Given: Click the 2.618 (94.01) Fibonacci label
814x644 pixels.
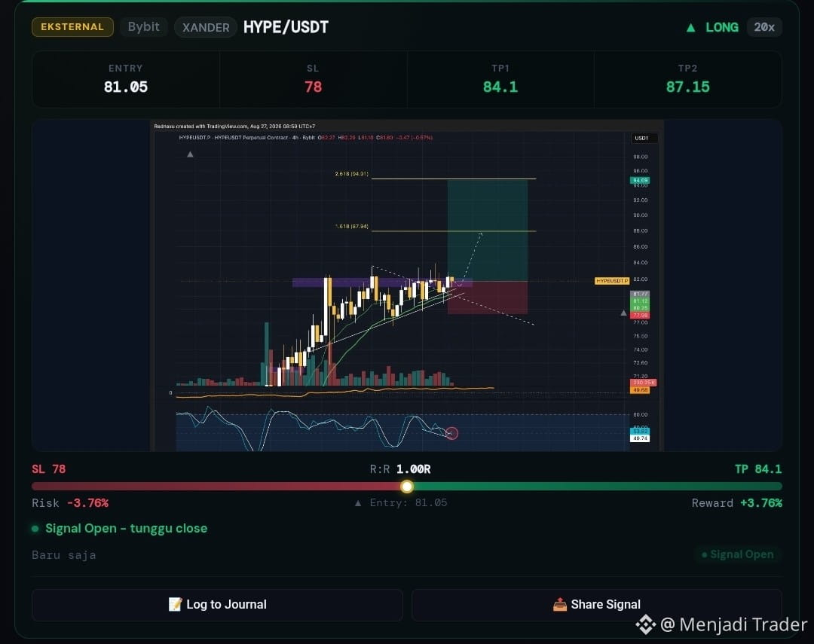Looking at the screenshot, I should [351, 174].
